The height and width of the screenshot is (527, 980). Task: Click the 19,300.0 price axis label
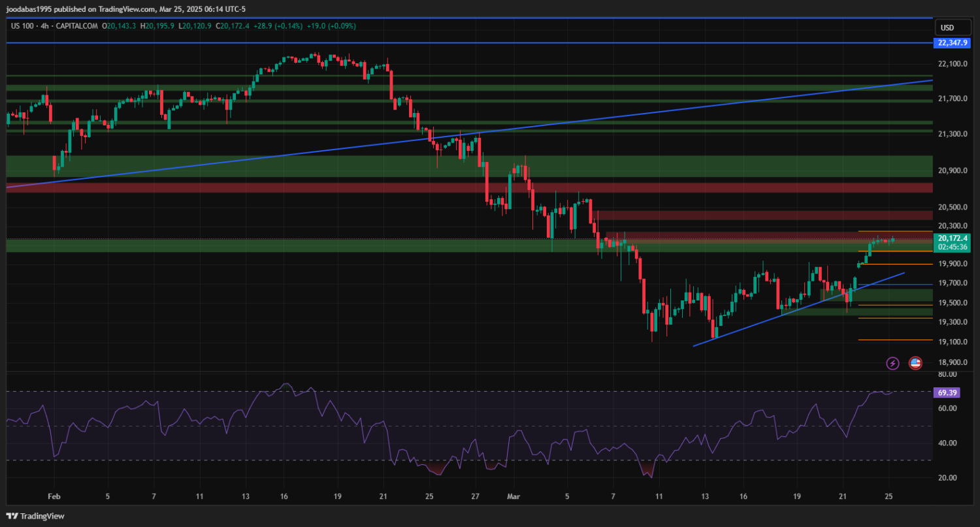pyautogui.click(x=952, y=322)
